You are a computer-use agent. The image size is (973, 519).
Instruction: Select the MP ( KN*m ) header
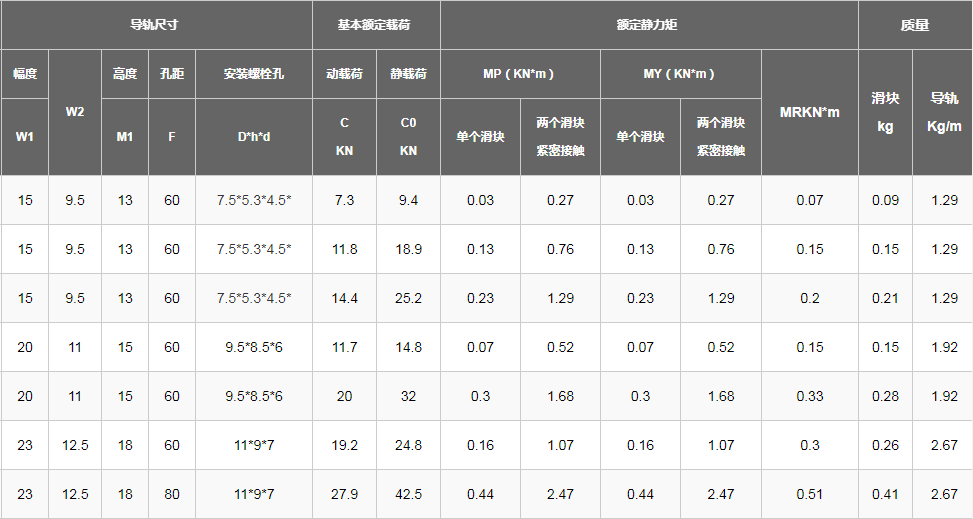click(x=520, y=74)
